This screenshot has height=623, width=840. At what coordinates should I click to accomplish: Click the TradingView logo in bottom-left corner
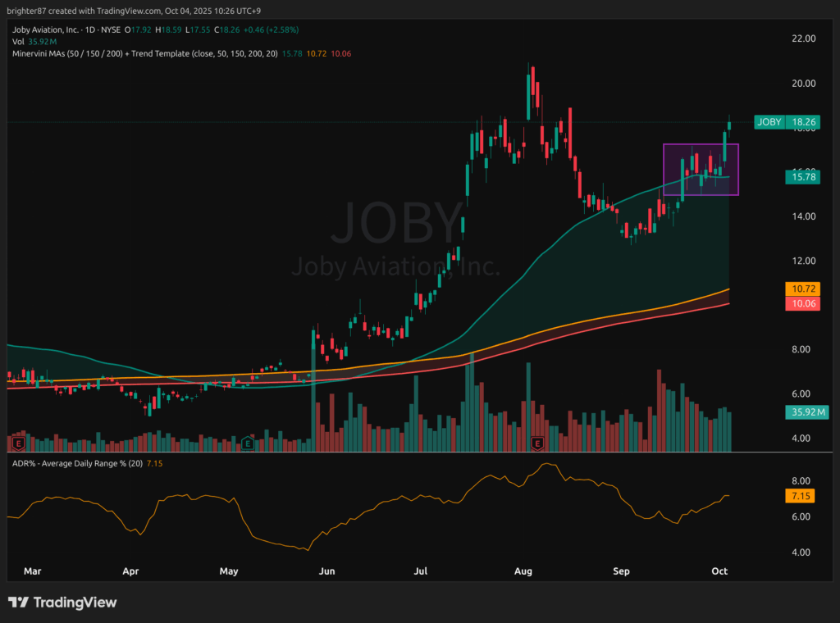62,603
